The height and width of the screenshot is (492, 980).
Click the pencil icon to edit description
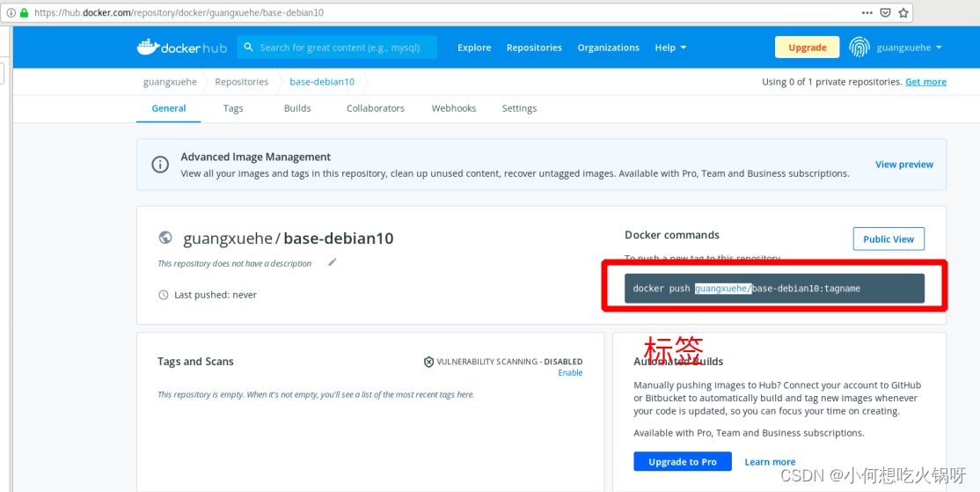333,262
